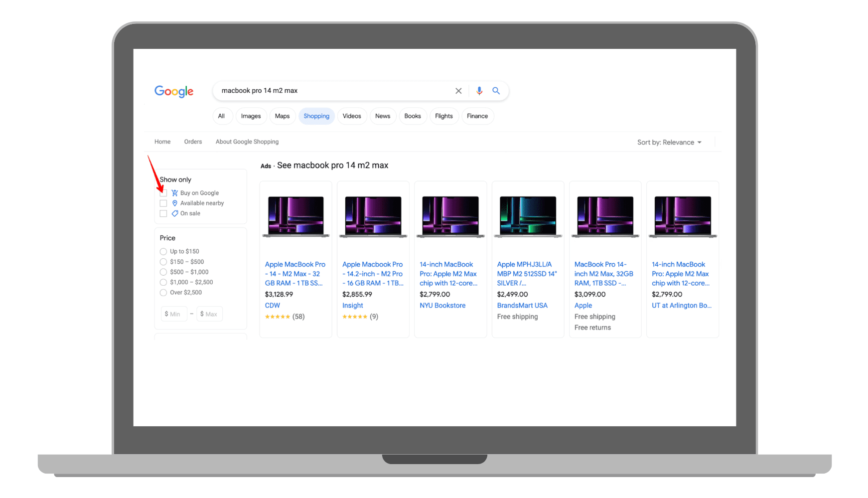Open the Sort by Relevance dropdown

click(x=669, y=143)
